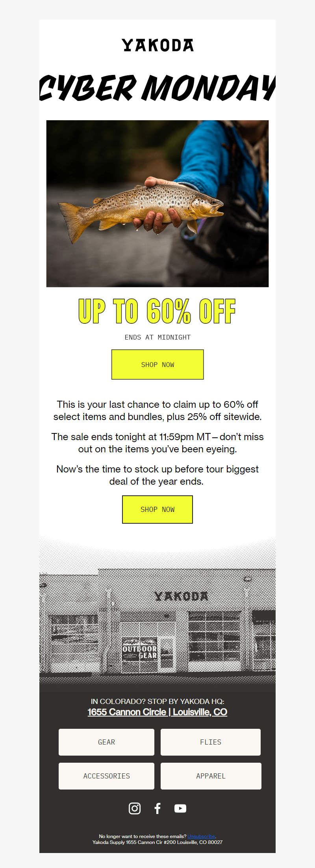Open the Instagram social icon
315x868 pixels.
coord(135,808)
